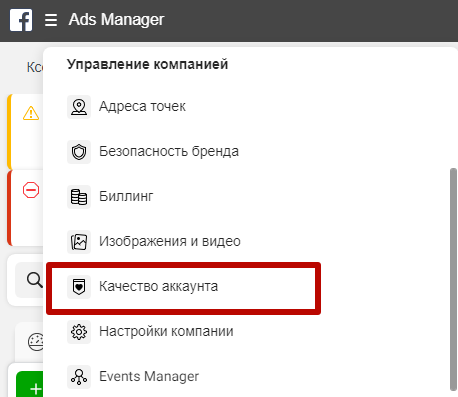Click the menu panel vertical scrollbar
Screen dimensions: 458x397
(453, 279)
